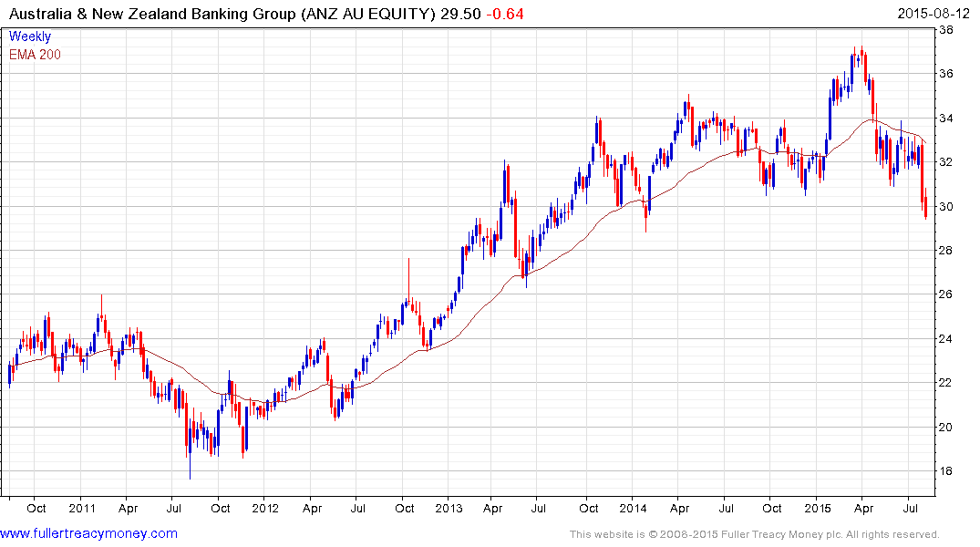Click the '2013' time axis label
Image resolution: width=980 pixels, height=547 pixels.
[449, 508]
